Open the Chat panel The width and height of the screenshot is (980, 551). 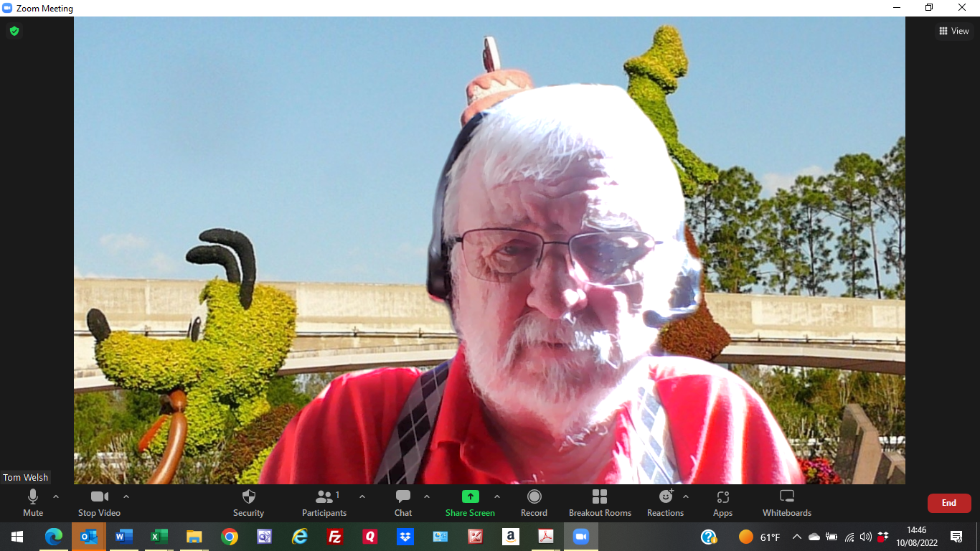[x=403, y=503]
